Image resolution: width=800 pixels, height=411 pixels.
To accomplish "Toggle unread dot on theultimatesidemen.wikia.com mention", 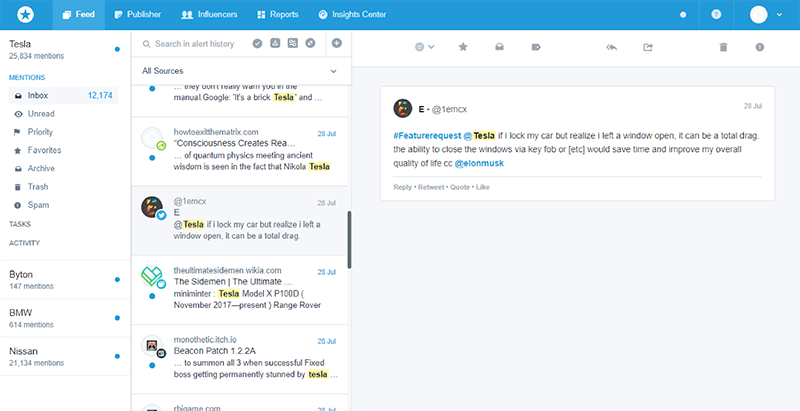I will click(x=152, y=296).
